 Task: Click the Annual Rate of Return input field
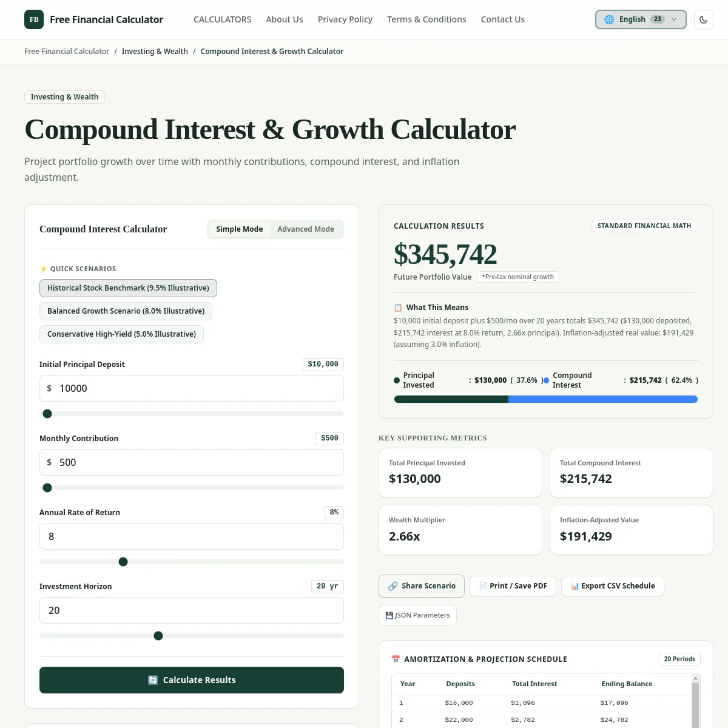192,536
